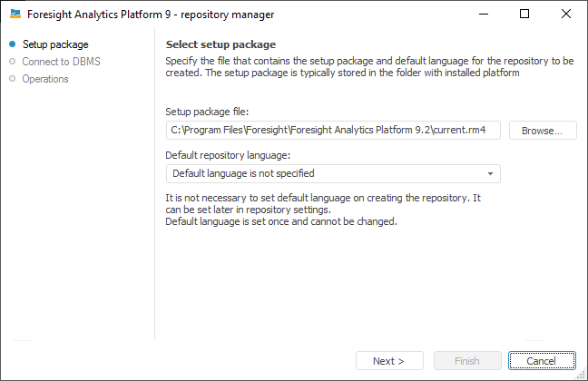Click the Setup package file path field
This screenshot has width=588, height=381.
pos(333,130)
